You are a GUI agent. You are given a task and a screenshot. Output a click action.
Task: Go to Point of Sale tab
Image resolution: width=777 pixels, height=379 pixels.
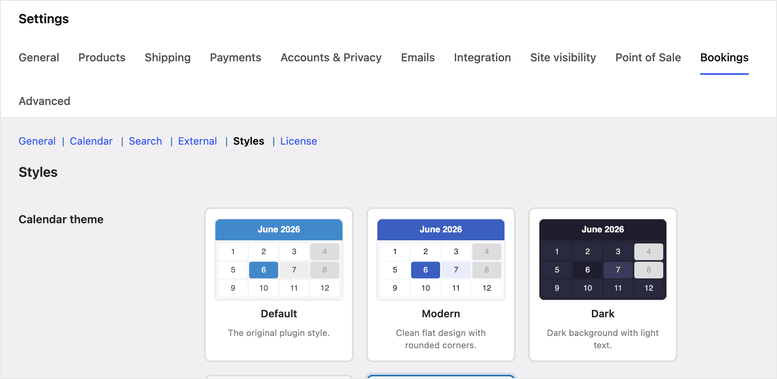click(x=648, y=57)
